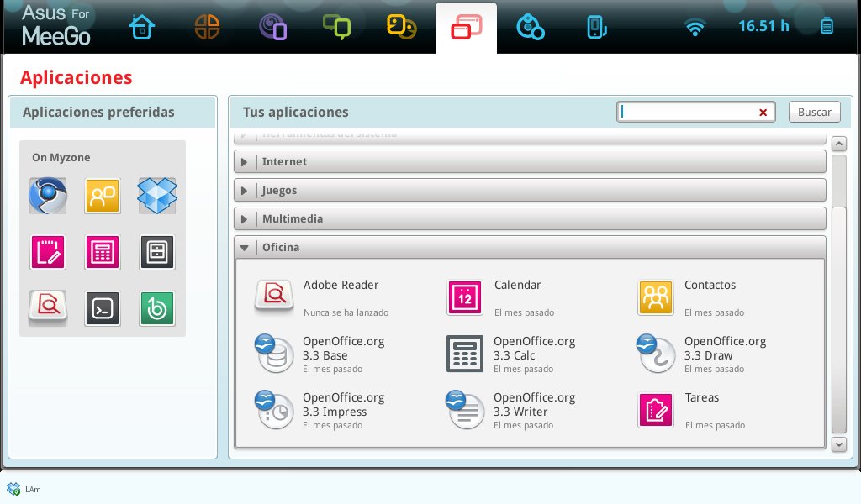The width and height of the screenshot is (861, 504).
Task: Open the Myzone home panel
Action: (141, 27)
